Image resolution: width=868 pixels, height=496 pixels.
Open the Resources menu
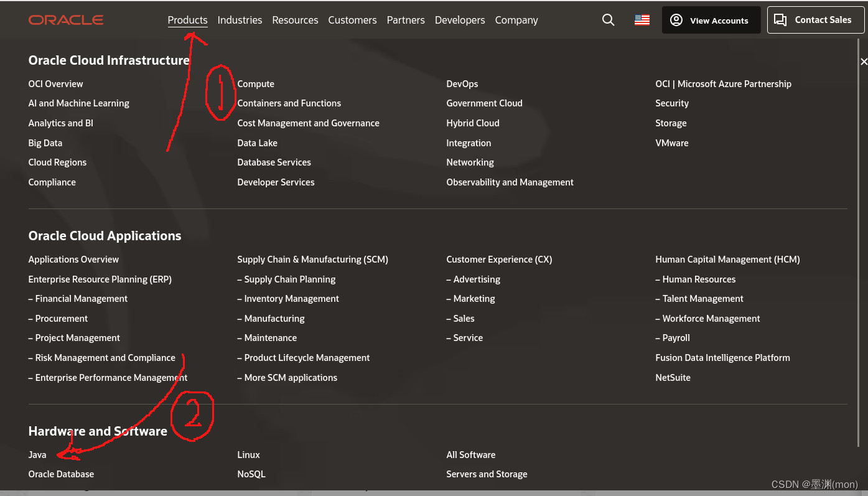coord(295,20)
